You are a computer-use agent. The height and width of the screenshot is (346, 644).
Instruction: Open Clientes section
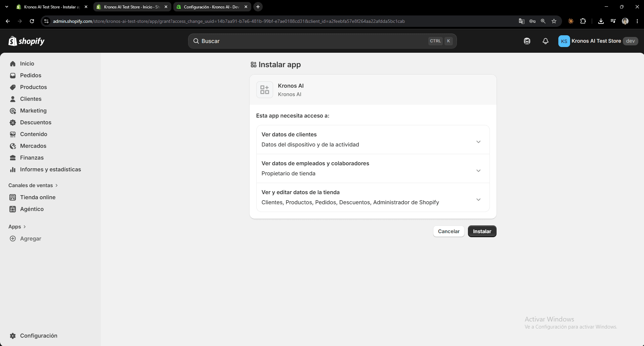click(x=31, y=99)
